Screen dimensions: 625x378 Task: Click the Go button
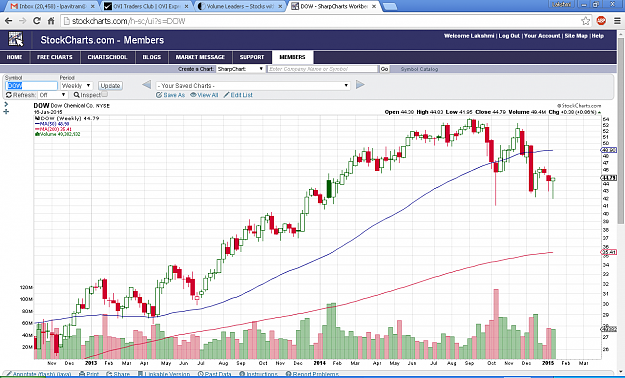point(384,69)
